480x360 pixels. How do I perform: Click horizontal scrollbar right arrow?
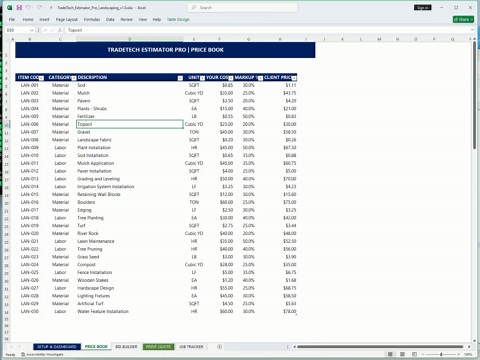coord(469,347)
